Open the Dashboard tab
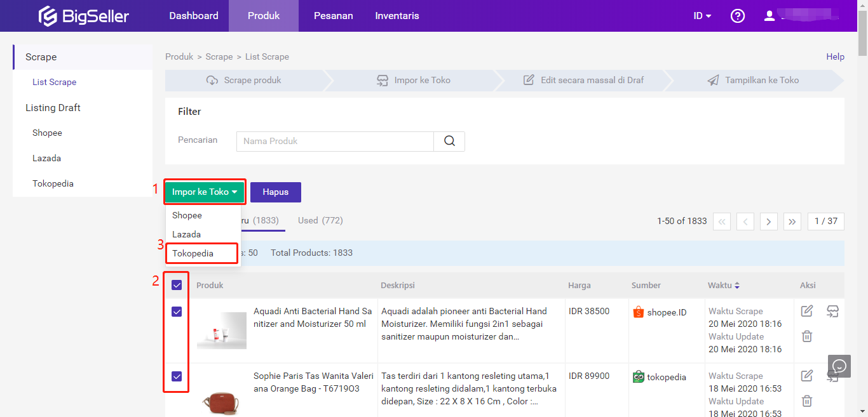The height and width of the screenshot is (417, 868). (194, 16)
